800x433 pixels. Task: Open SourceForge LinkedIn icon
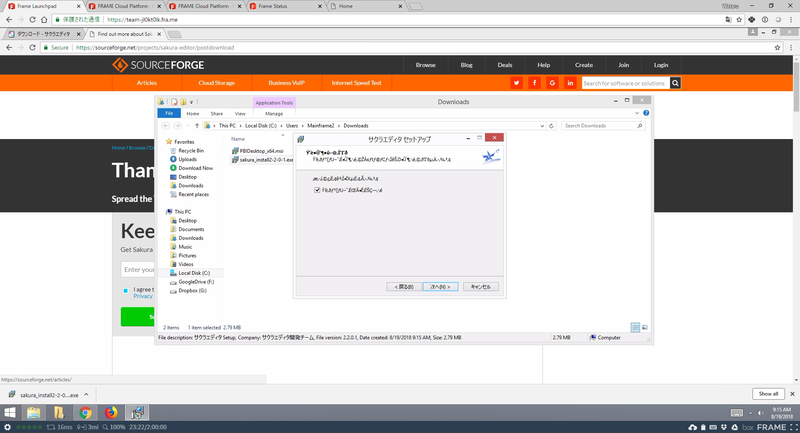570,83
